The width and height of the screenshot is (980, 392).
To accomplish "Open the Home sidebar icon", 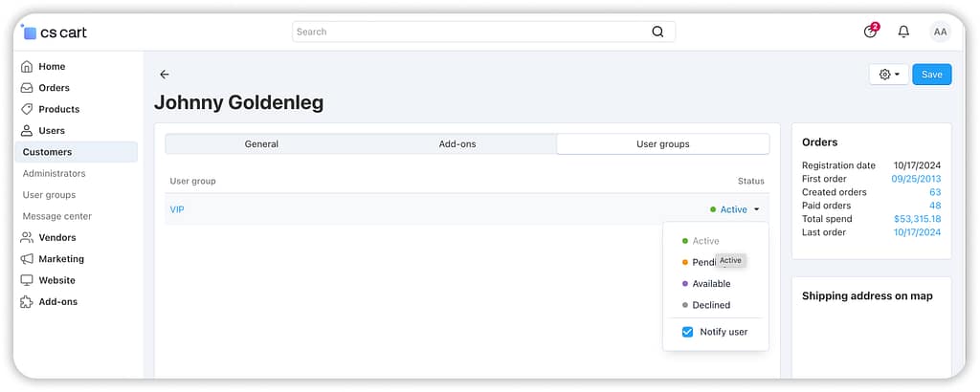I will point(27,67).
